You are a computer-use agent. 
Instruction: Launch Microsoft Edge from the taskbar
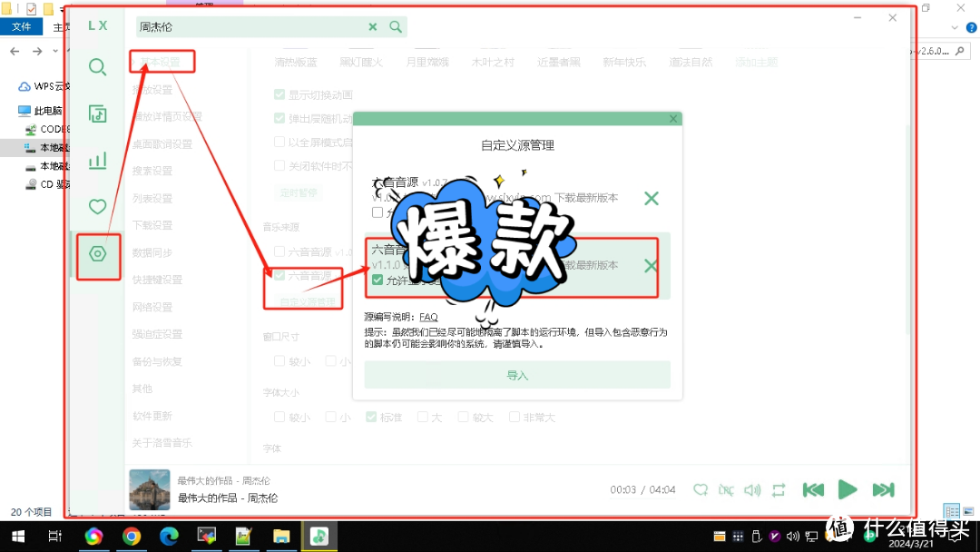169,537
